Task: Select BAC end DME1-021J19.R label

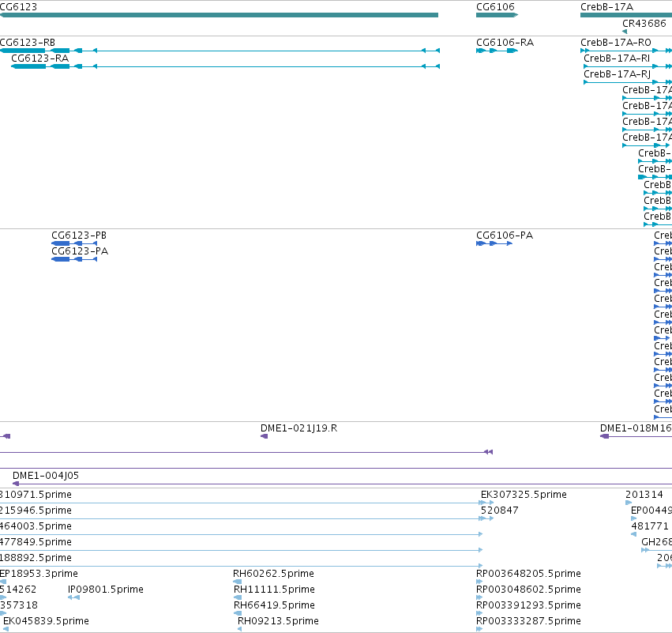Action: pos(298,428)
